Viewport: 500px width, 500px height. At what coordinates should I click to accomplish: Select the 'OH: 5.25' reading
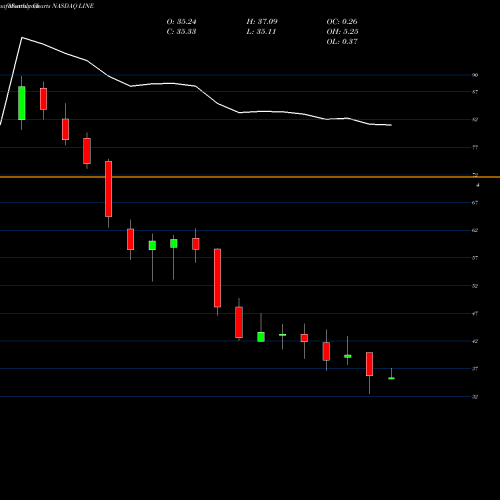pyautogui.click(x=342, y=32)
